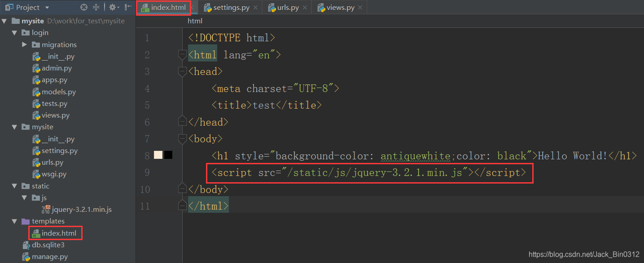Image resolution: width=644 pixels, height=263 pixels.
Task: Click the templates folder icon
Action: coord(26,221)
